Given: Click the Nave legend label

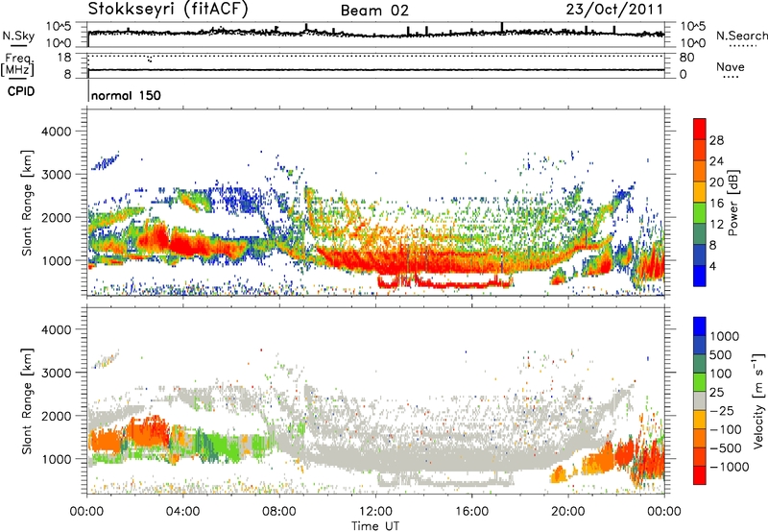Looking at the screenshot, I should pos(731,67).
